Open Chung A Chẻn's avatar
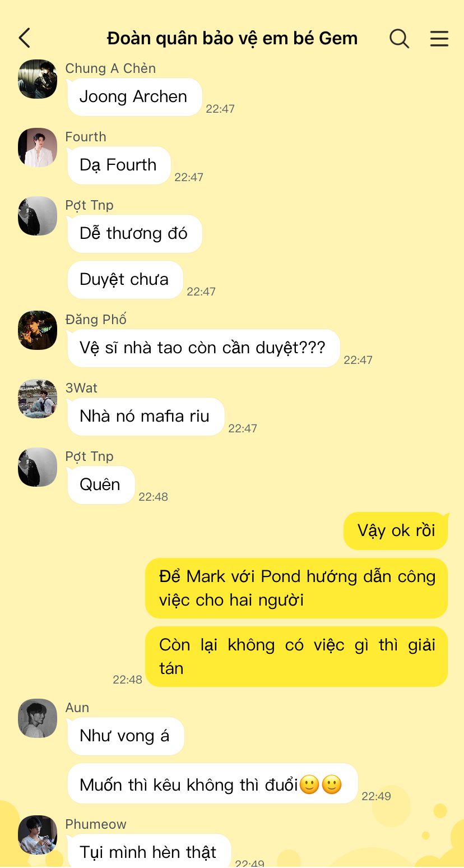464x868 pixels. (38, 79)
